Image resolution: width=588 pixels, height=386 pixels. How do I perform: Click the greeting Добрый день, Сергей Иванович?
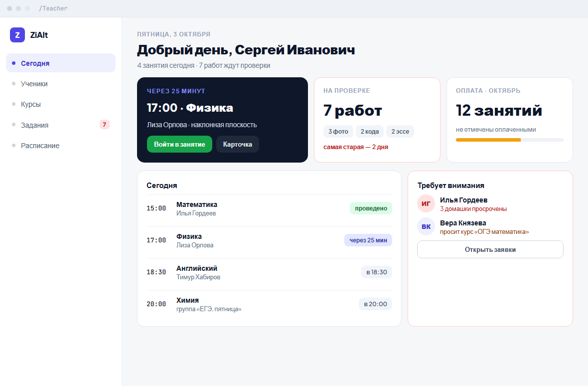(x=246, y=50)
